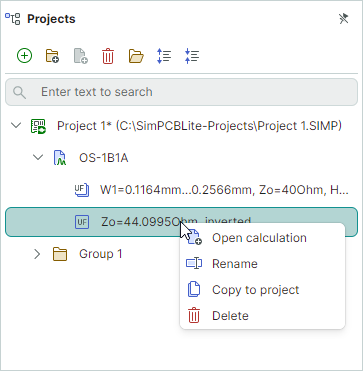Choose Open calculation from context menu
The width and height of the screenshot is (363, 371).
point(262,238)
